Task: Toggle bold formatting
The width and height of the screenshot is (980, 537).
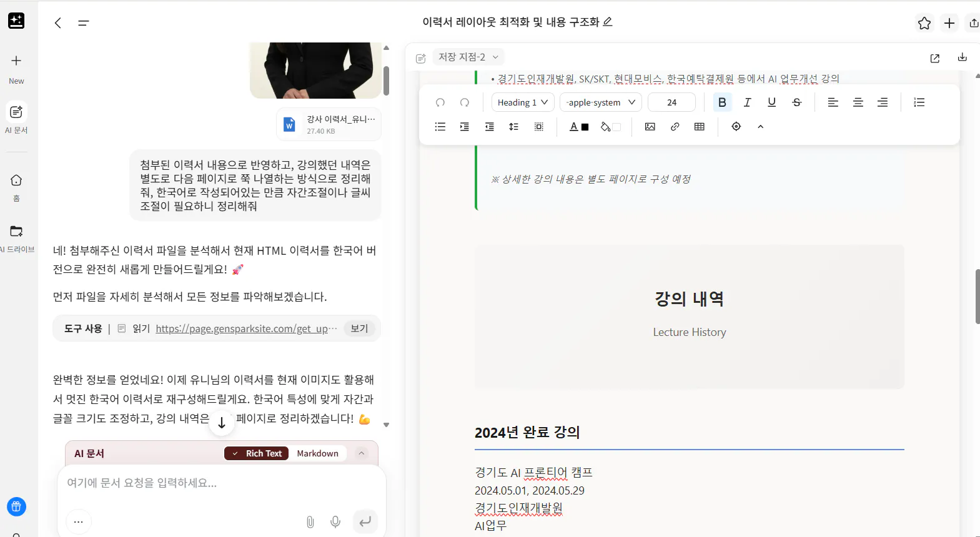Action: [723, 102]
